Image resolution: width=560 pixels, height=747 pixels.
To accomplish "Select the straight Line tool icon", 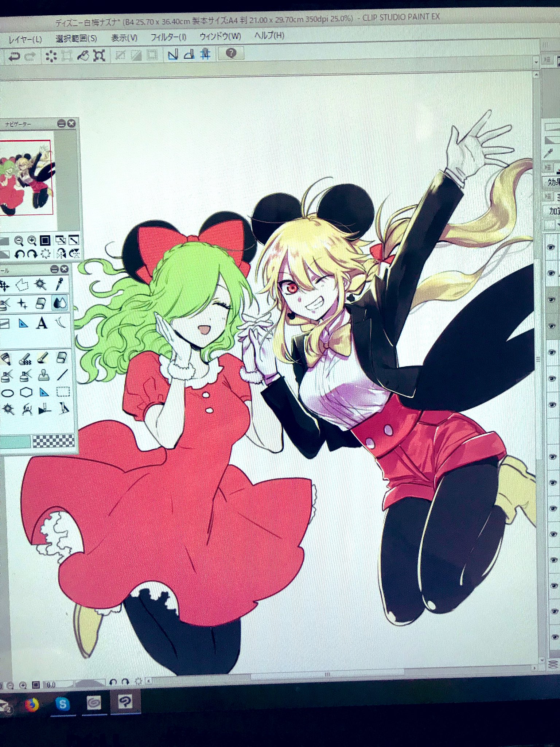I will point(63,374).
